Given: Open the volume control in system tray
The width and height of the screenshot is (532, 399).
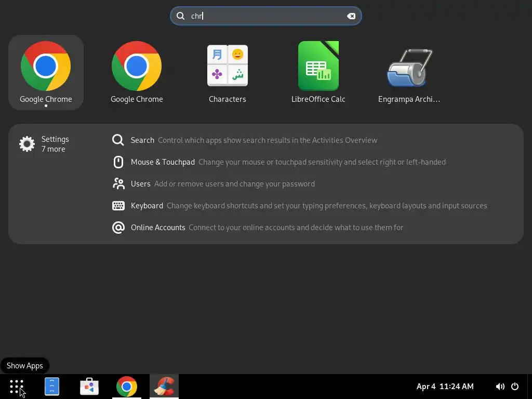Looking at the screenshot, I should point(500,387).
